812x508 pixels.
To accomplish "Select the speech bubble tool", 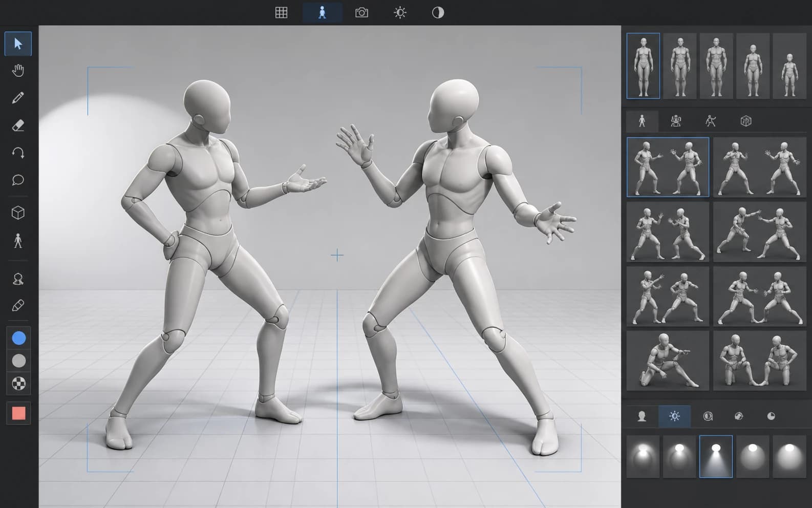I will (18, 180).
